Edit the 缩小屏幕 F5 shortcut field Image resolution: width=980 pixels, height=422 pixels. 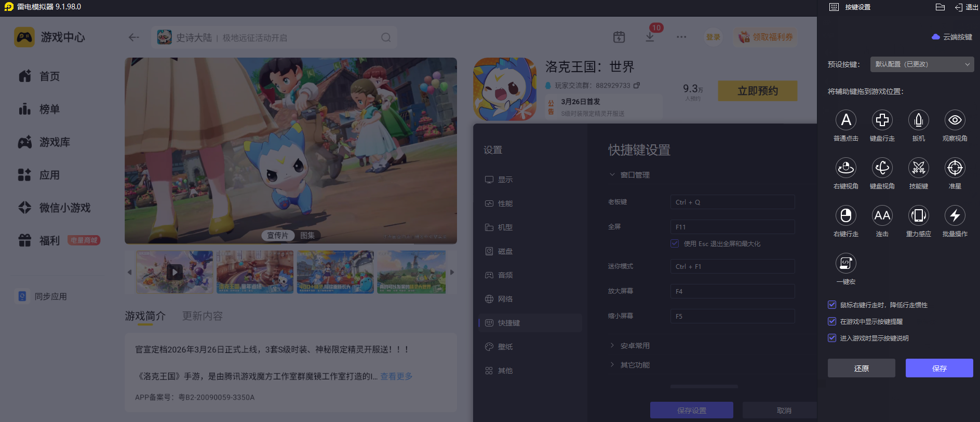pyautogui.click(x=732, y=316)
